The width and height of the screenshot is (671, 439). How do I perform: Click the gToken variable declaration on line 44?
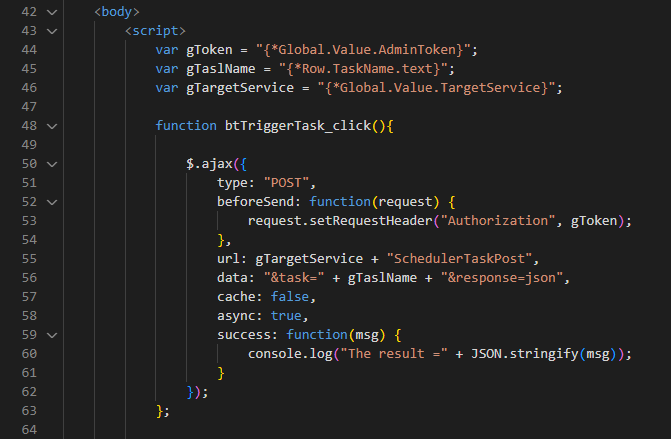click(x=209, y=50)
